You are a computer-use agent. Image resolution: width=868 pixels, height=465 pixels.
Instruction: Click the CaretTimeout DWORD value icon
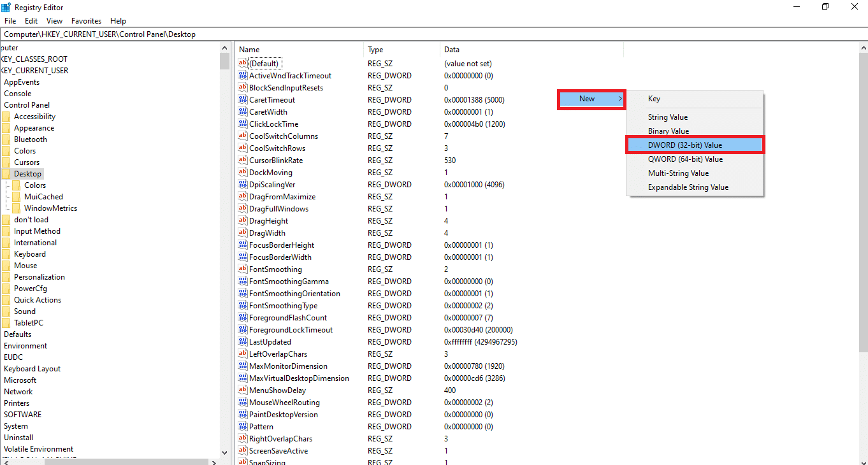coord(242,100)
